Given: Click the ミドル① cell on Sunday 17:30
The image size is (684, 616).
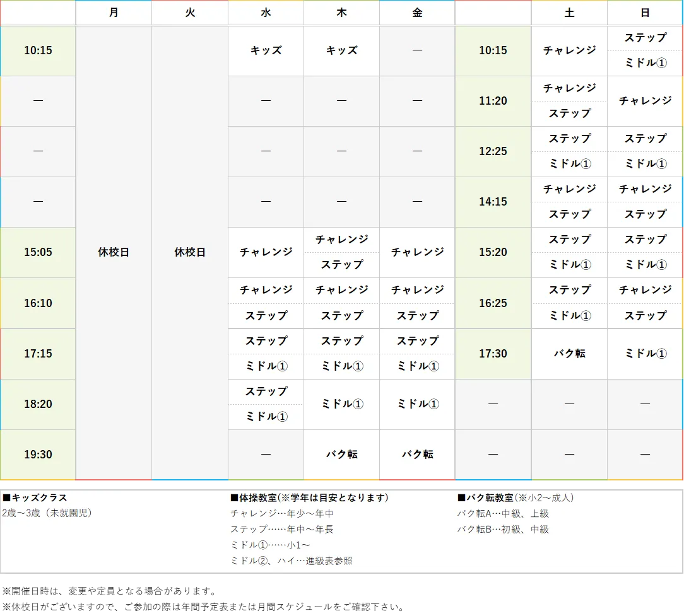Looking at the screenshot, I should pos(644,354).
